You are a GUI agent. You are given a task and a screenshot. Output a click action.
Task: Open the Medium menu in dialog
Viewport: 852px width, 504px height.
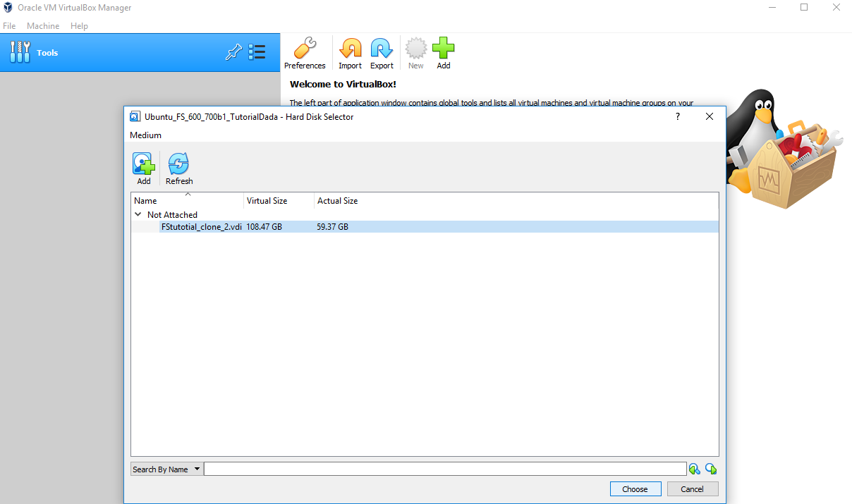145,135
